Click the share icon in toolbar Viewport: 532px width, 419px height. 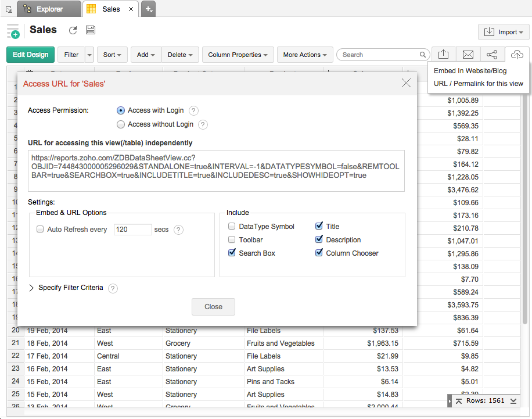point(492,55)
